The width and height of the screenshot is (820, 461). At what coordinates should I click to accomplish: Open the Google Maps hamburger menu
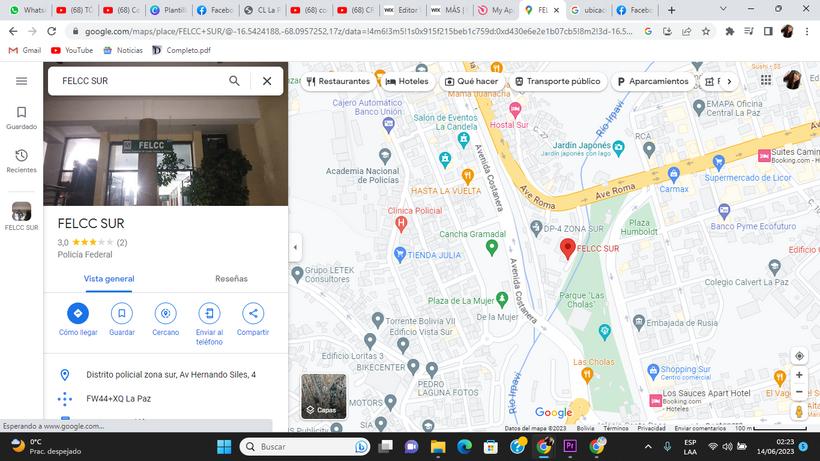point(21,81)
